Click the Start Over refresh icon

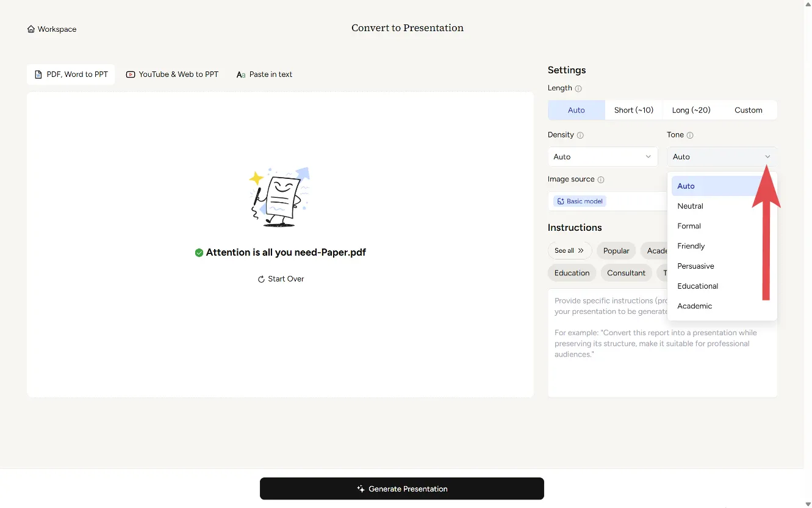click(x=261, y=279)
